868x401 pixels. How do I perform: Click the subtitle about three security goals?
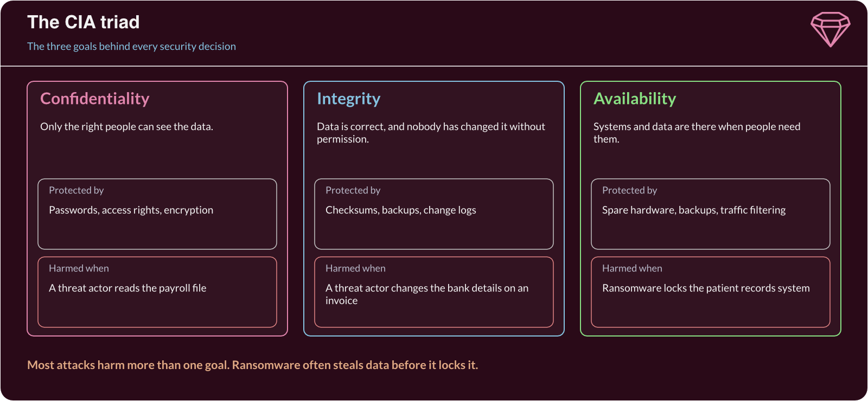(132, 47)
